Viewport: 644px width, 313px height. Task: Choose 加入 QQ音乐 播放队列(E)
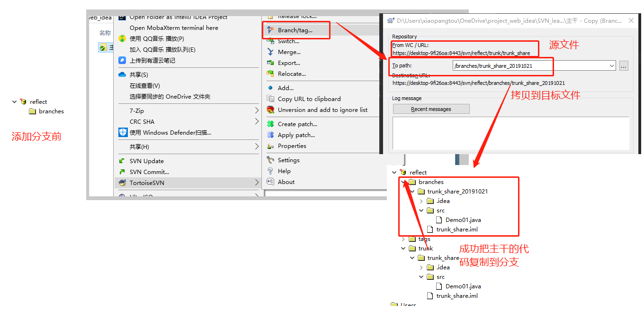pyautogui.click(x=162, y=50)
